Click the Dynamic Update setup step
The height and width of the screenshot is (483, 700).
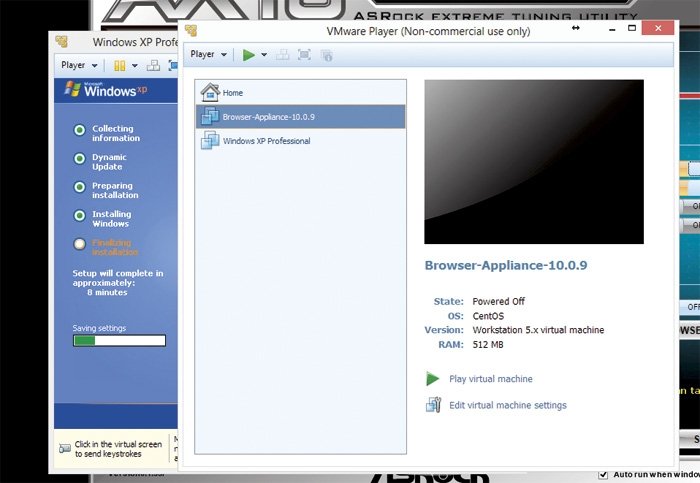pyautogui.click(x=100, y=162)
